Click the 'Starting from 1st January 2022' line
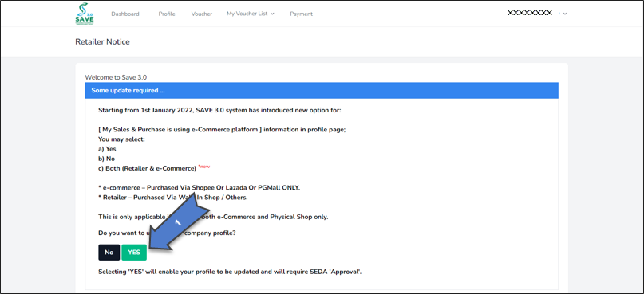The image size is (644, 294). coord(219,110)
